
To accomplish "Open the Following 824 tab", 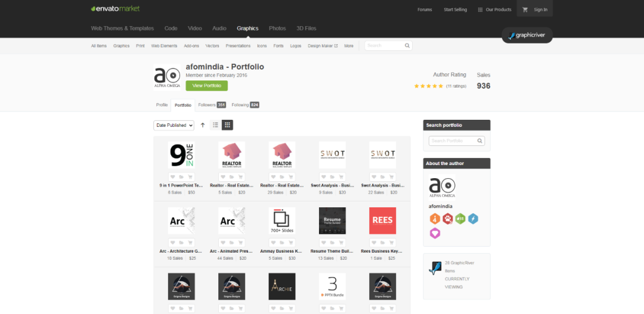I will (245, 105).
